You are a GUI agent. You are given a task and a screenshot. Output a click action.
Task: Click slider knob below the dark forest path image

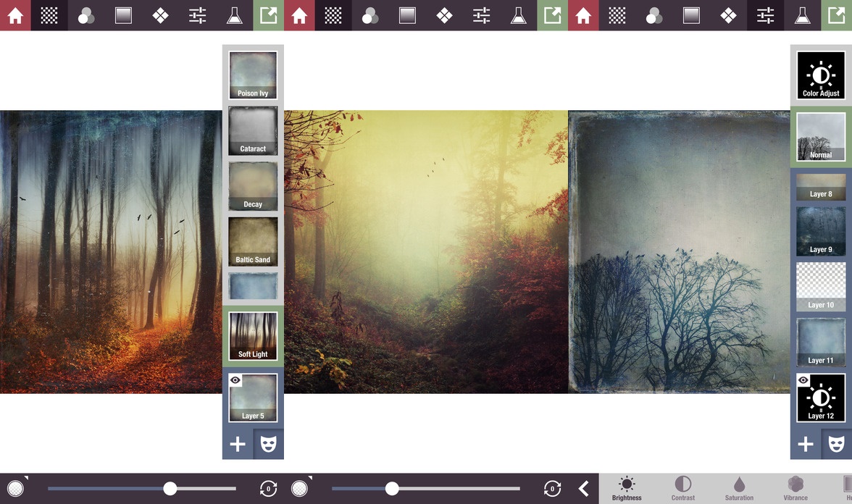coord(170,489)
